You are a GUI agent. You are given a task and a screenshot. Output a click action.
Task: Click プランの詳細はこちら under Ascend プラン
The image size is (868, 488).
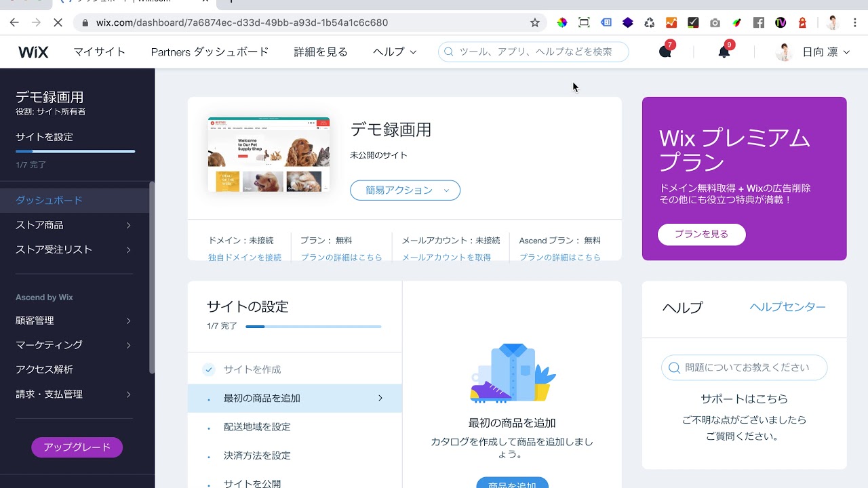click(x=560, y=257)
